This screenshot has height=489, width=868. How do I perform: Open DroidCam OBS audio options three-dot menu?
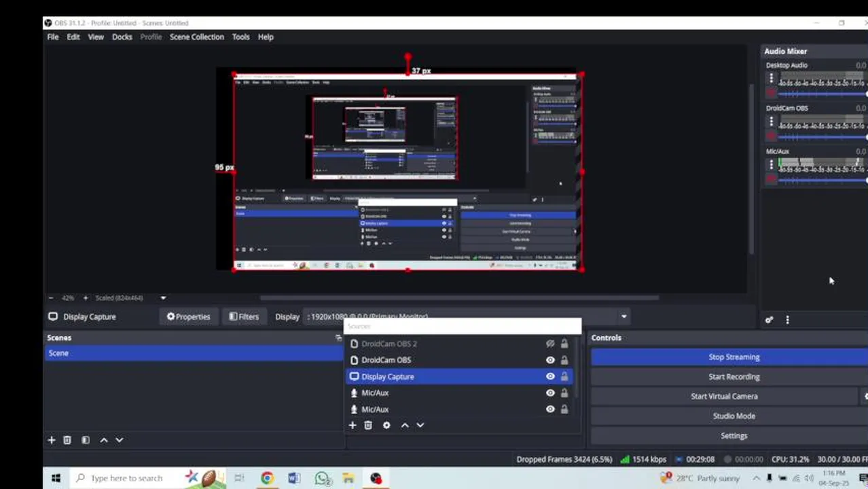771,122
